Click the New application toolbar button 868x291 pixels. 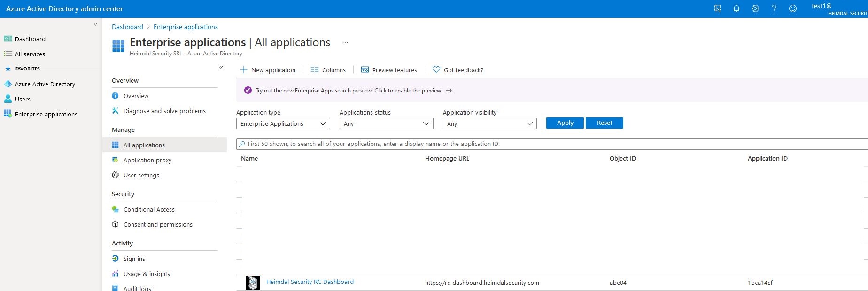(x=268, y=70)
